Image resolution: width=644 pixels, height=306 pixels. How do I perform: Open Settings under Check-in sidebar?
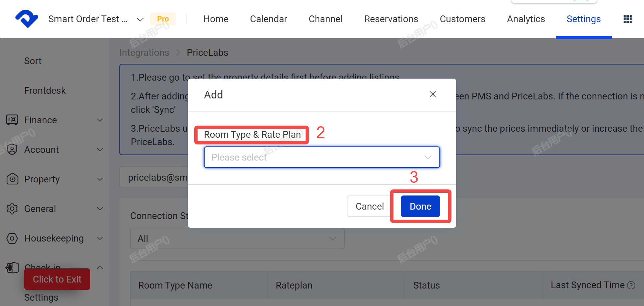pyautogui.click(x=41, y=298)
